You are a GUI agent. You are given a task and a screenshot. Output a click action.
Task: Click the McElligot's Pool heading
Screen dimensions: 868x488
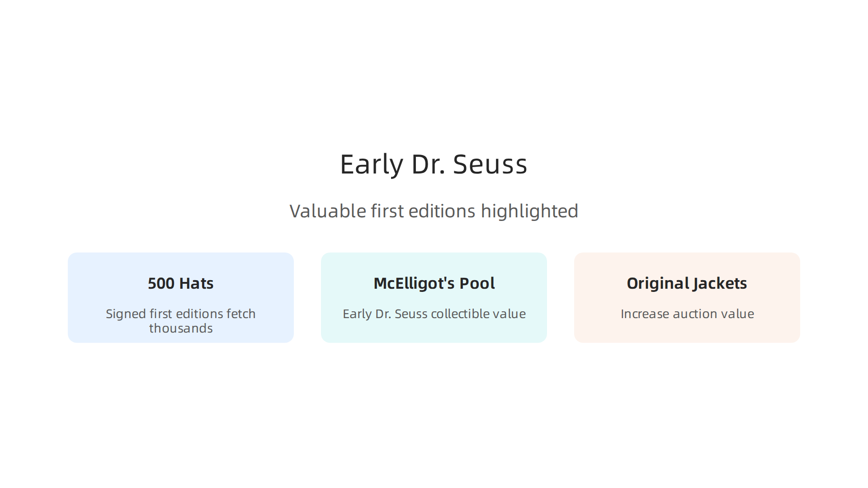tap(434, 283)
